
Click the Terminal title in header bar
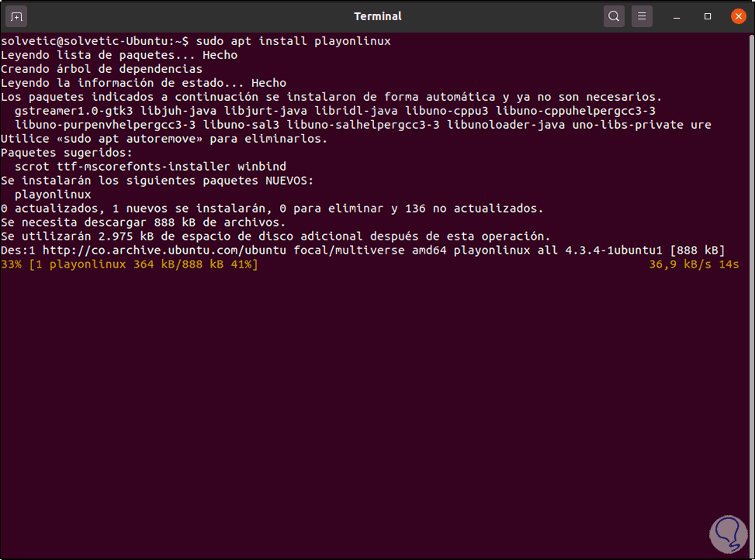point(378,16)
